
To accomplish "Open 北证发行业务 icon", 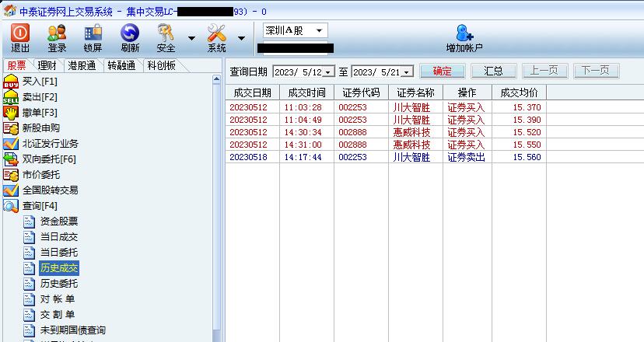I will [11, 144].
